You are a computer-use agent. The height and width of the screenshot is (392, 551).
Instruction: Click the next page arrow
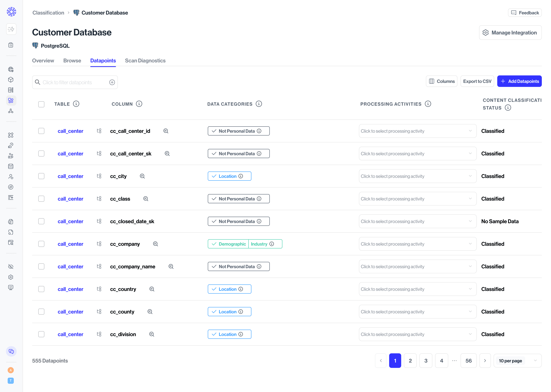click(485, 361)
